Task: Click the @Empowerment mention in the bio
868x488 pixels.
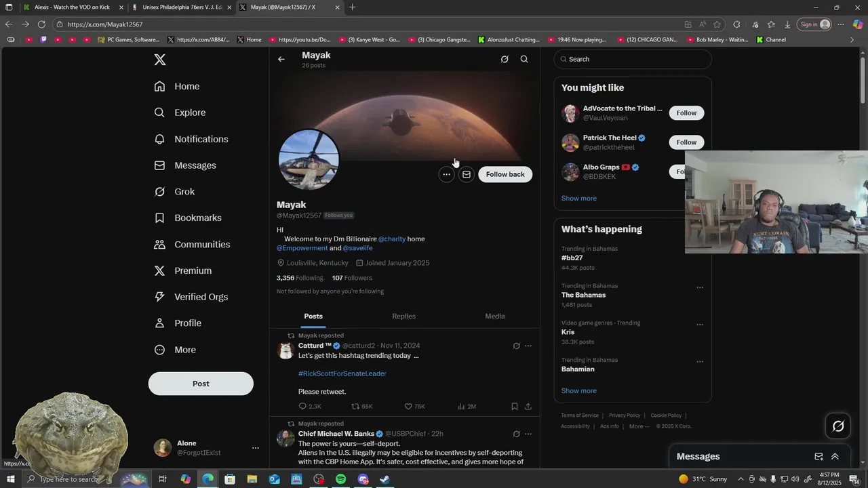Action: [302, 248]
